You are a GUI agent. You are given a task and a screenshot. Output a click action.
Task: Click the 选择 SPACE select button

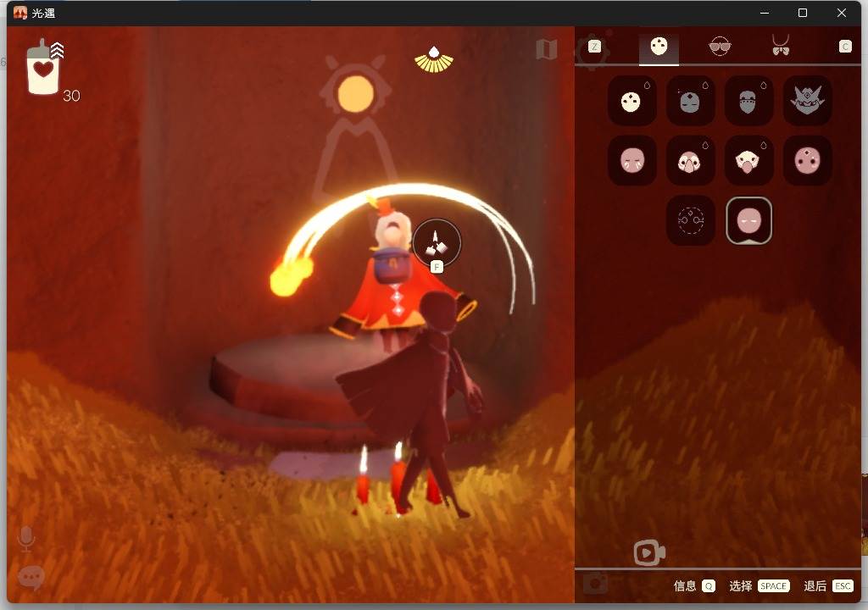[x=759, y=585]
